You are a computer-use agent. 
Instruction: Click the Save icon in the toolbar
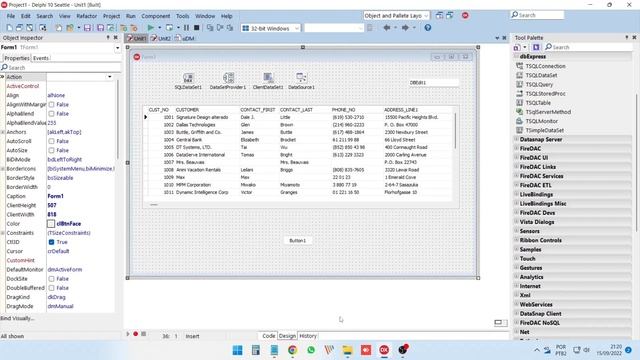coord(87,28)
